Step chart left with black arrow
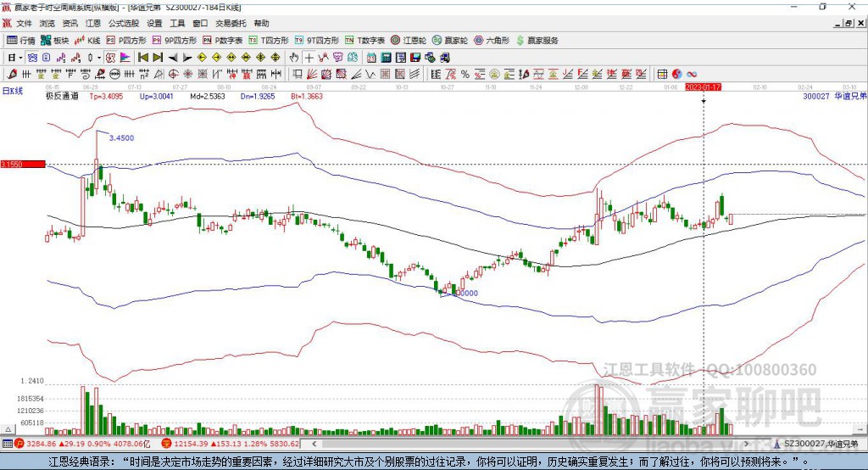The image size is (868, 470). click(173, 58)
